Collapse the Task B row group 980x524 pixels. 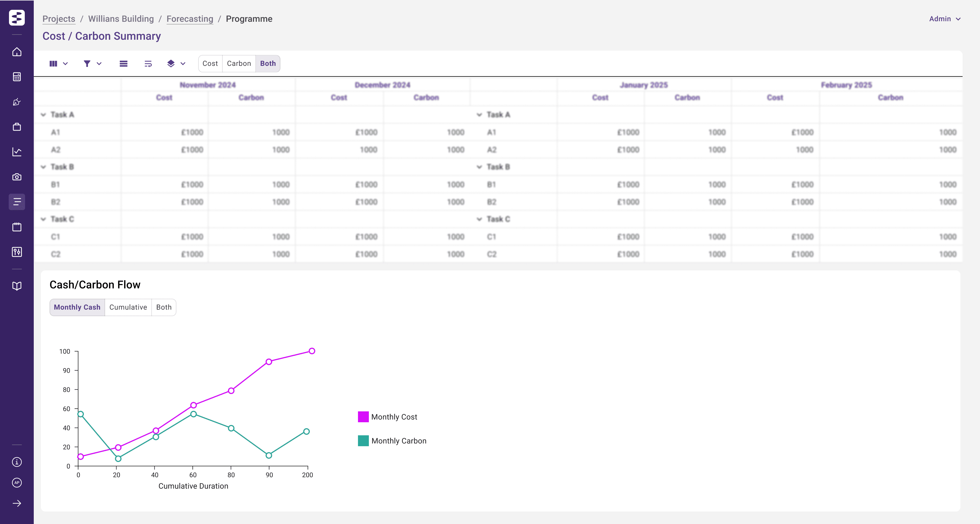43,167
